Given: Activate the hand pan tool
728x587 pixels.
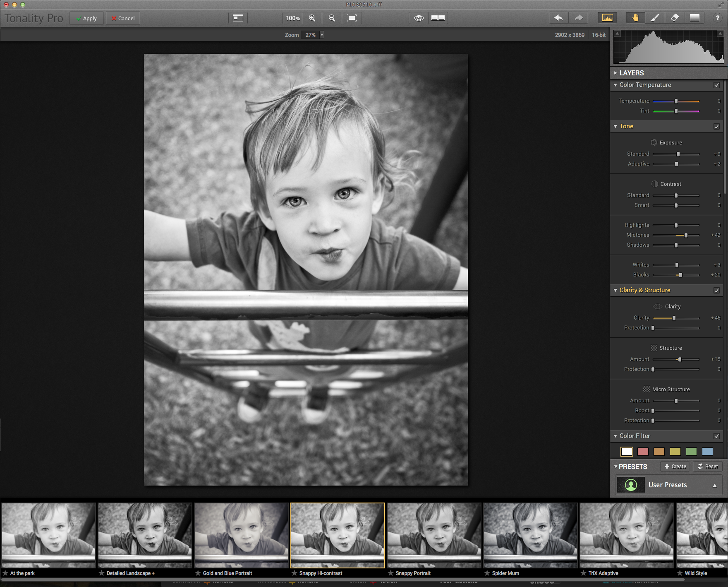Looking at the screenshot, I should coord(635,18).
